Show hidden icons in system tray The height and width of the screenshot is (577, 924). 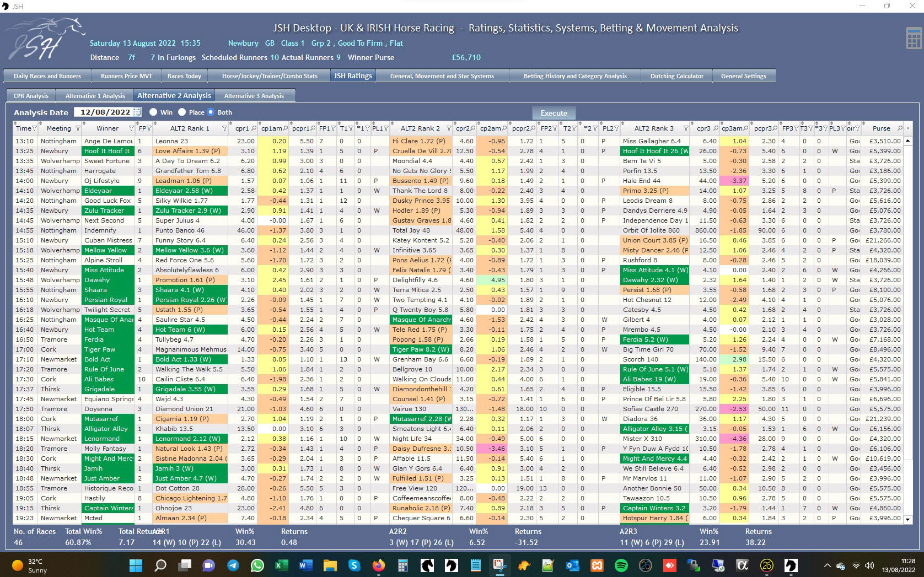[x=827, y=565]
